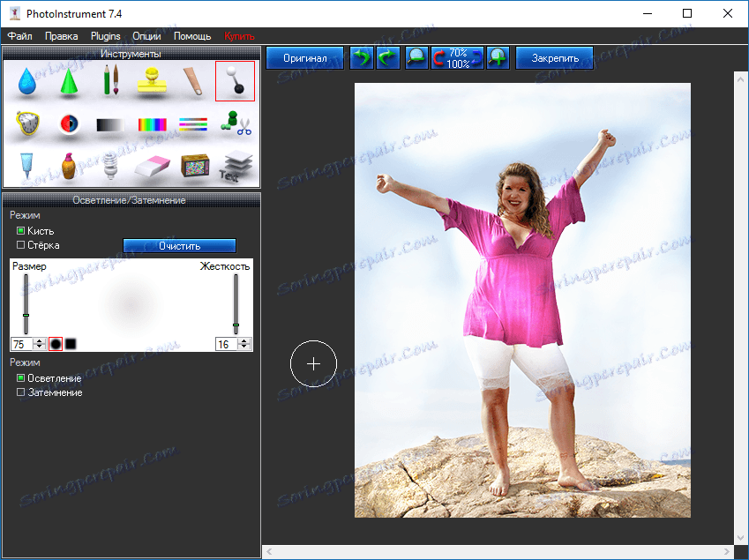Select the Text layers tool

point(235,166)
